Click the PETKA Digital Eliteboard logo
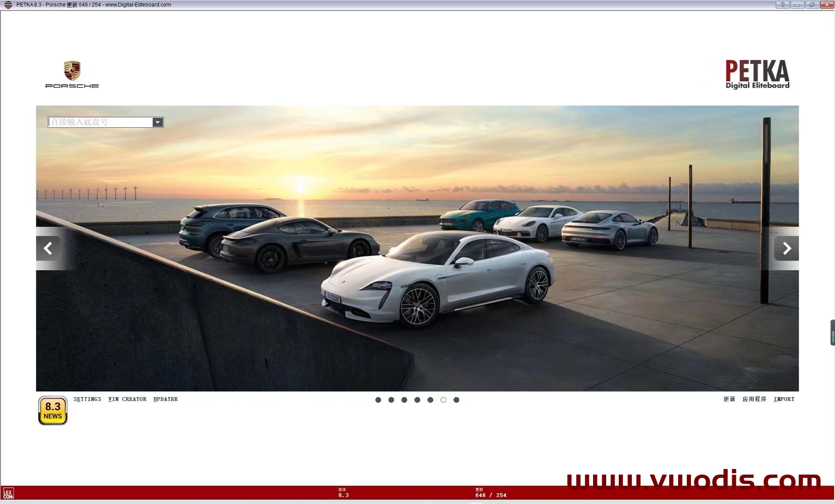This screenshot has height=504, width=835. [757, 74]
